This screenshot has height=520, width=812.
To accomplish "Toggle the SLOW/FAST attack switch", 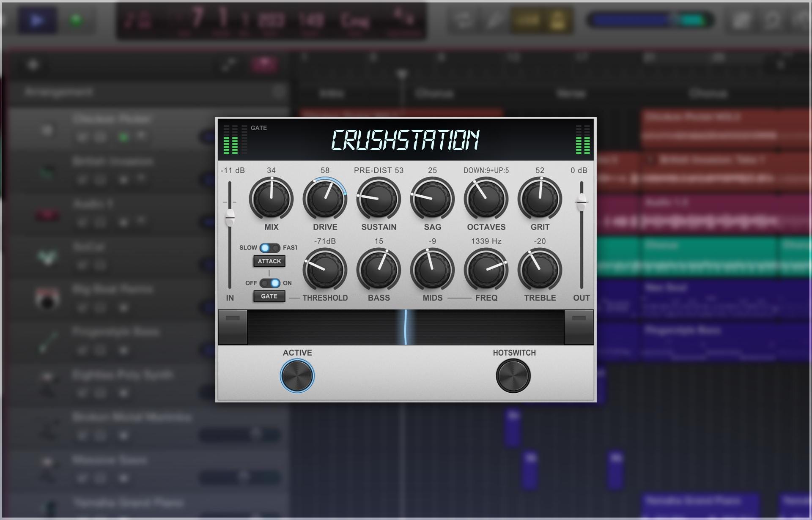I will point(270,248).
